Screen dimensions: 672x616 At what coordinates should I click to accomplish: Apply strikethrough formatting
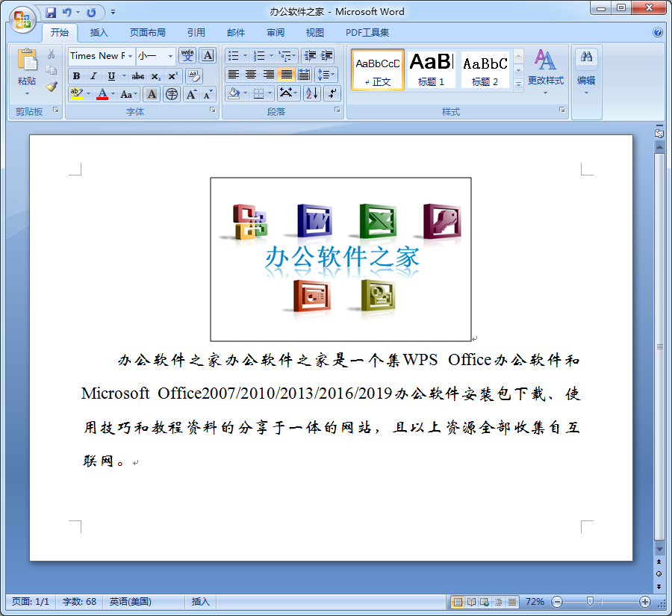[137, 76]
